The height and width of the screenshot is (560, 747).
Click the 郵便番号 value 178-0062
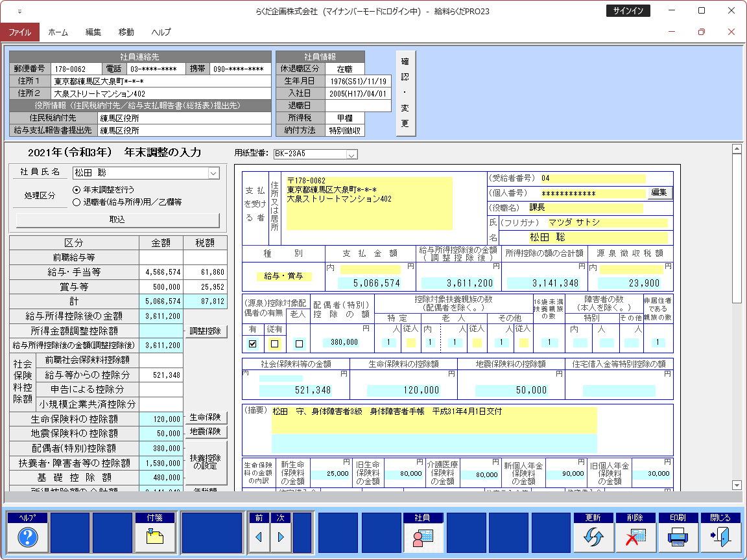tap(77, 69)
